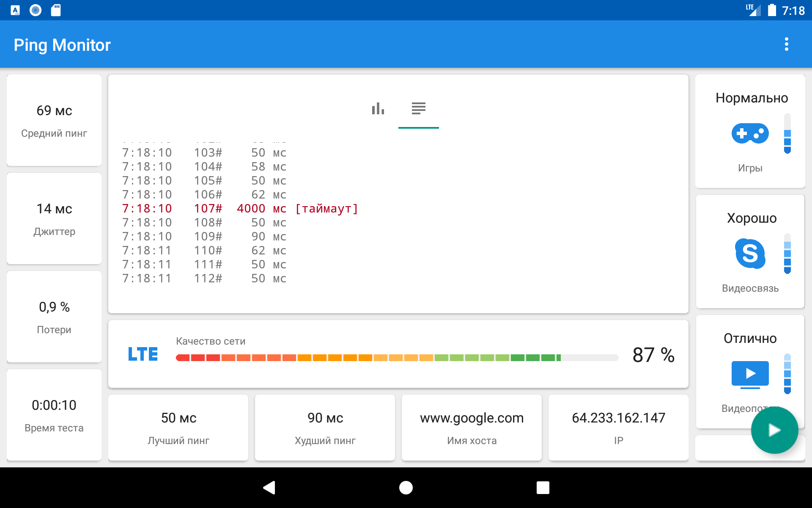Select log row 111# 50 мс

point(204,264)
